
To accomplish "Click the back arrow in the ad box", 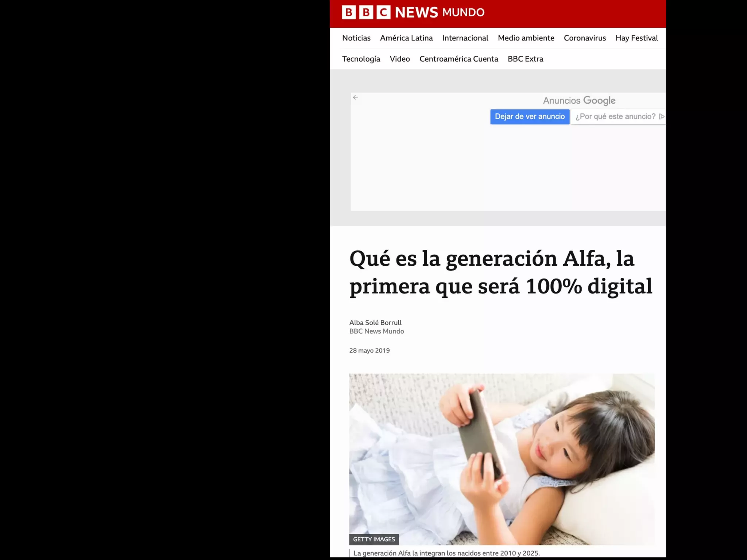I will tap(355, 97).
